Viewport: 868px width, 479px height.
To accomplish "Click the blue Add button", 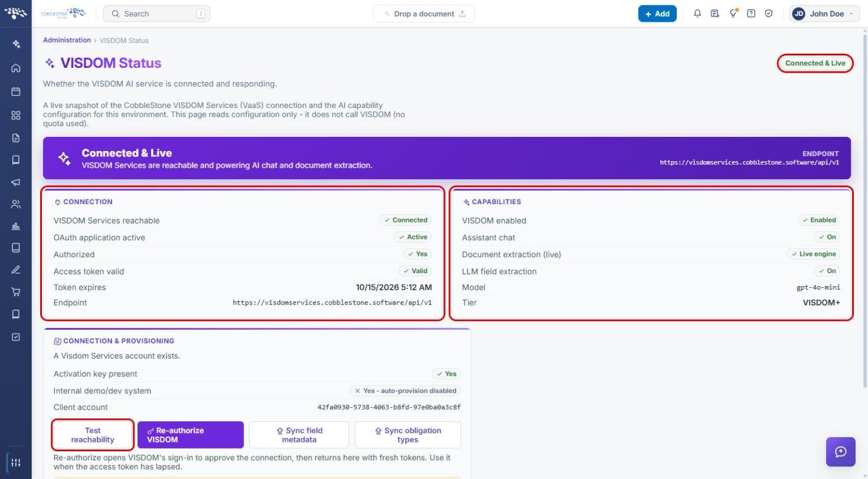I will [657, 14].
